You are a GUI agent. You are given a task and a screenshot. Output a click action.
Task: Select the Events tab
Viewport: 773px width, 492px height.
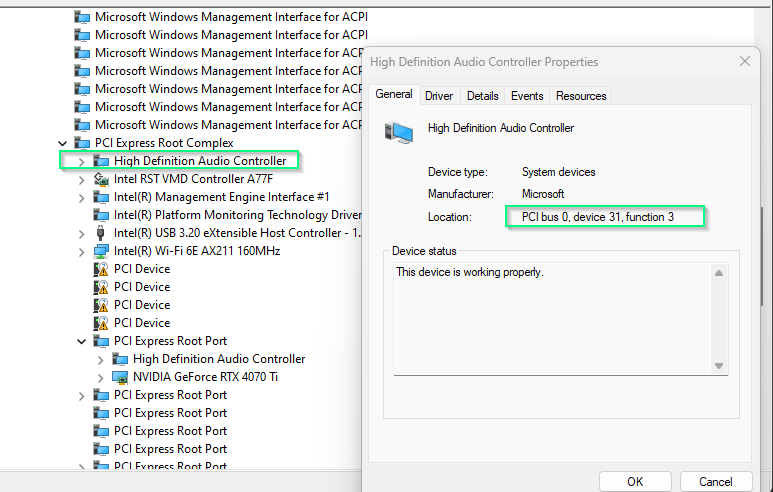pyautogui.click(x=527, y=96)
